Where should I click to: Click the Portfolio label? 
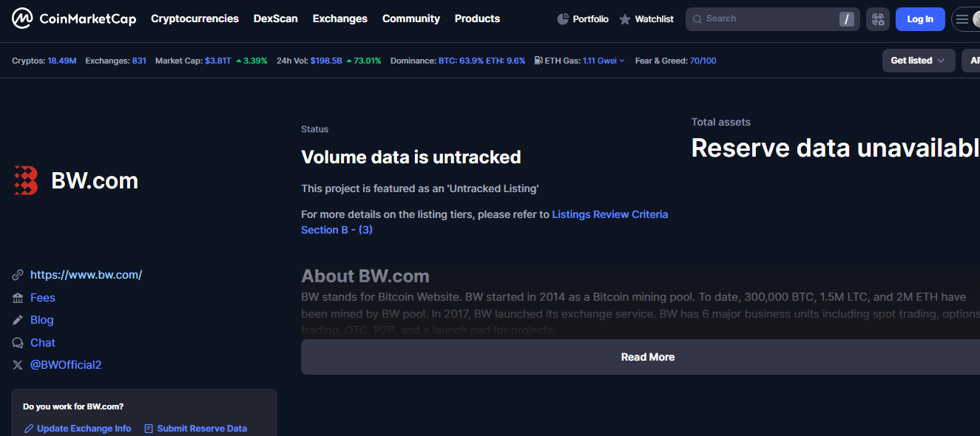[591, 19]
